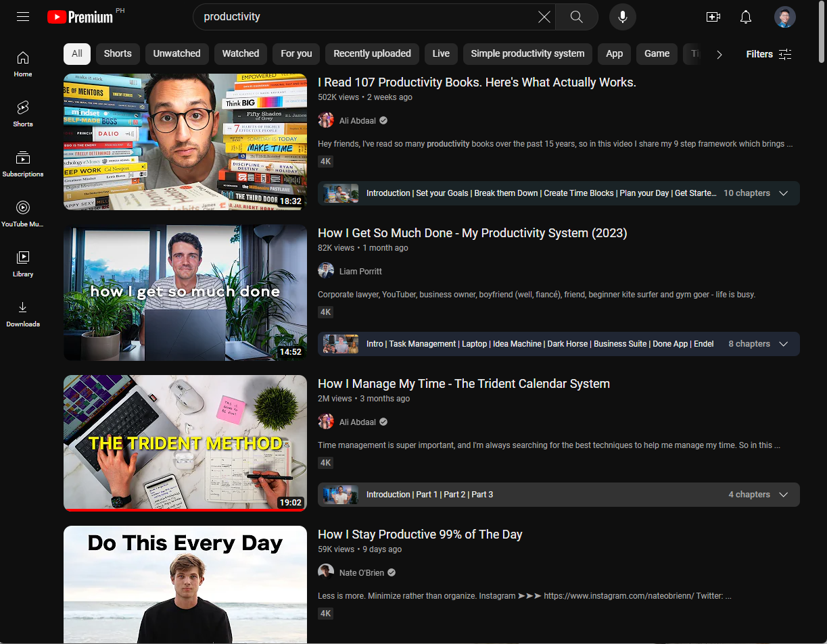827x644 pixels.
Task: Expand the 8 chapters dropdown
Action: click(x=783, y=344)
